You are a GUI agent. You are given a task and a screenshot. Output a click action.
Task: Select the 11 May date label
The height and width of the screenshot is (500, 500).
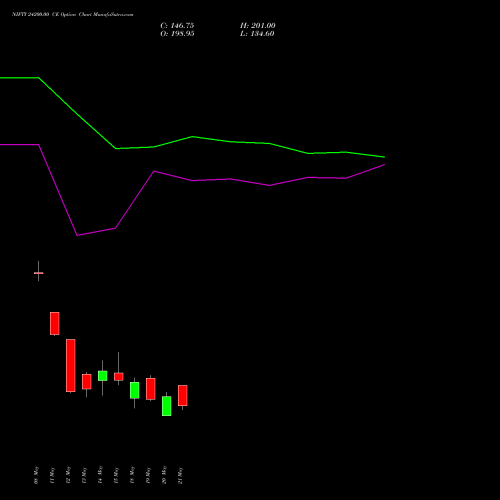tap(52, 475)
